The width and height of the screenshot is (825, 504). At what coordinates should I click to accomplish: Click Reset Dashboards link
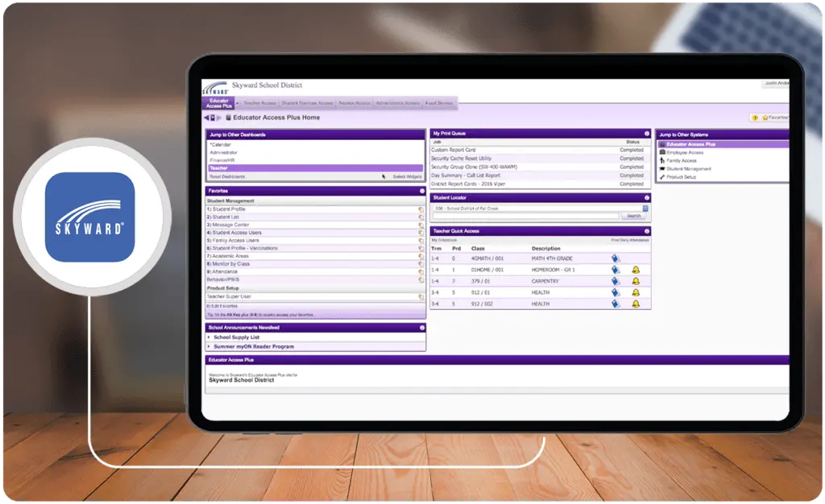[227, 176]
